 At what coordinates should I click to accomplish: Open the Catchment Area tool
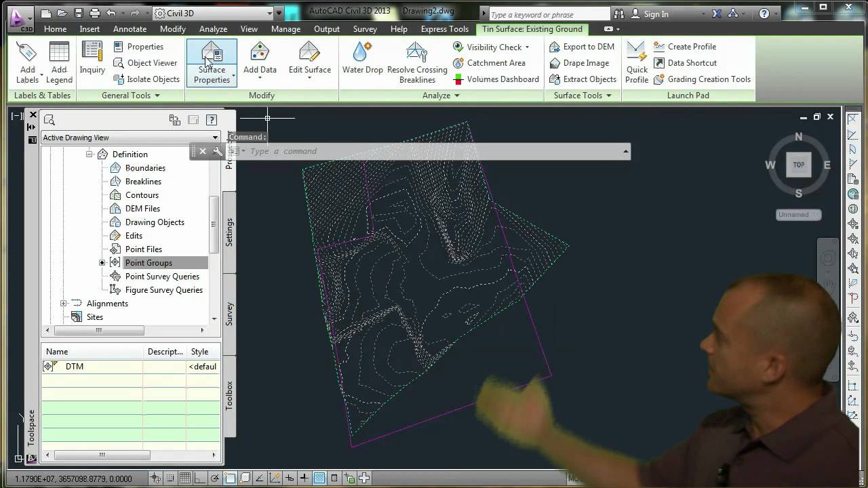pyautogui.click(x=489, y=63)
